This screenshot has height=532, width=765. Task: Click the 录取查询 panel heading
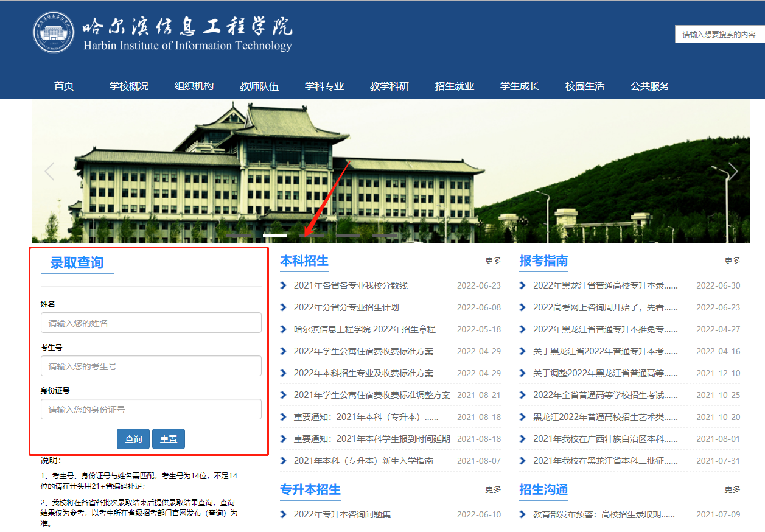pyautogui.click(x=77, y=263)
